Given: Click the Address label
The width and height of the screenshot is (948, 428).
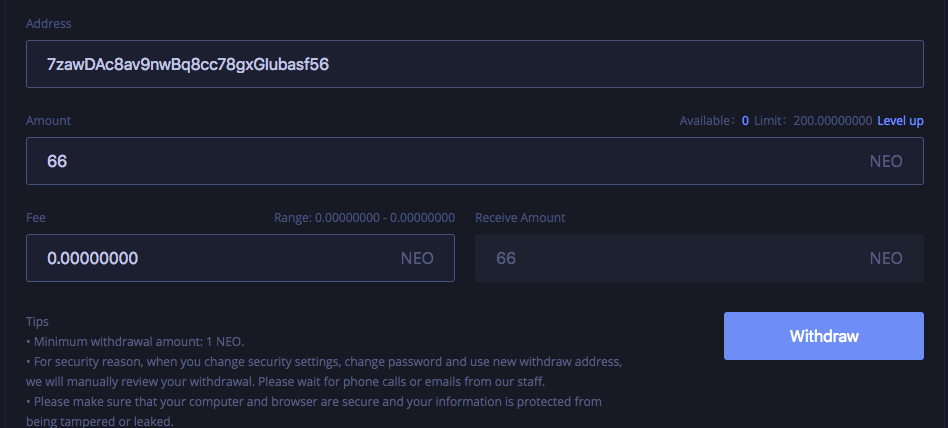Looking at the screenshot, I should (x=48, y=24).
